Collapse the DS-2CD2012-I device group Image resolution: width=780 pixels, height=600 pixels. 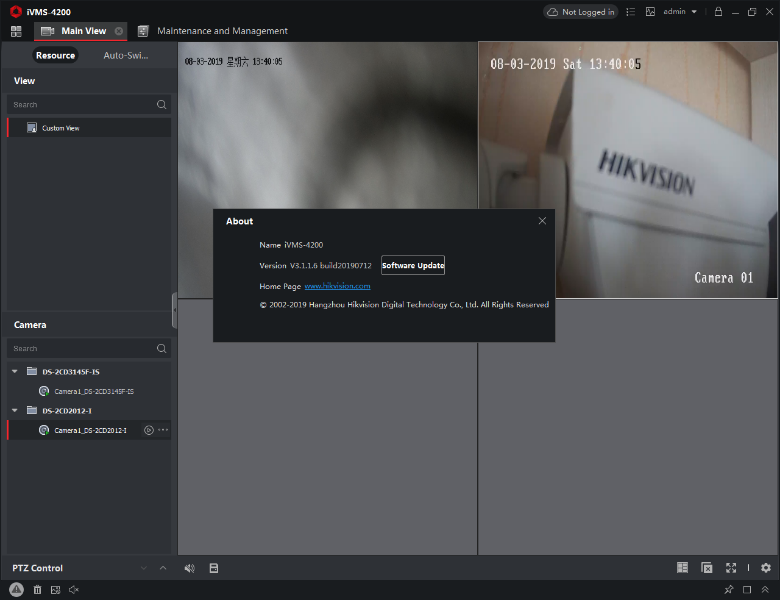pyautogui.click(x=15, y=410)
